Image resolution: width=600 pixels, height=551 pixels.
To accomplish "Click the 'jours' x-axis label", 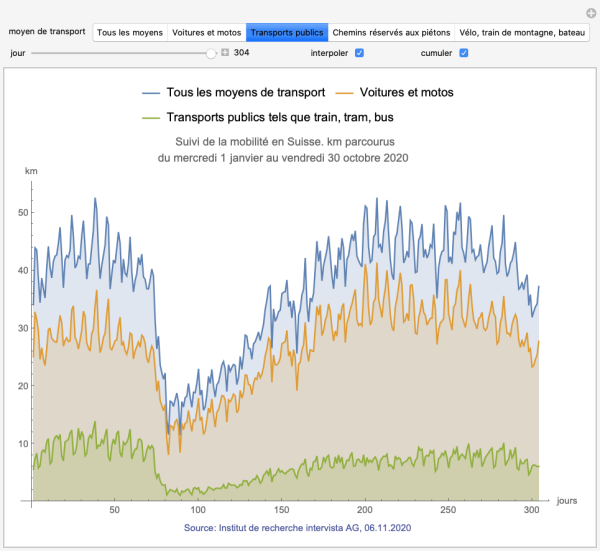I will (x=567, y=500).
